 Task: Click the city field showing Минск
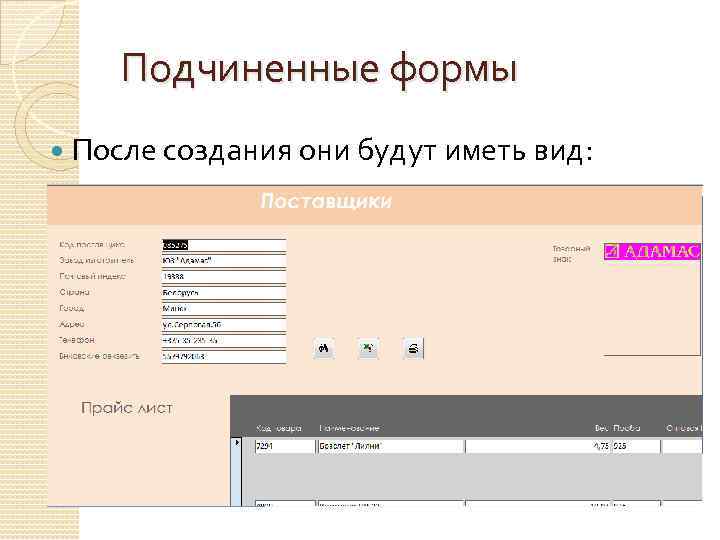point(224,309)
